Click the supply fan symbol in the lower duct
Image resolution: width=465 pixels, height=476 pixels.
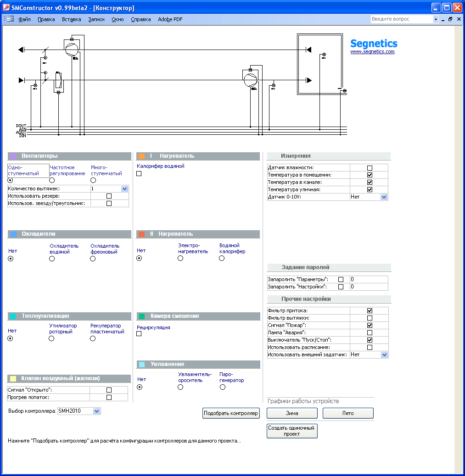click(251, 80)
